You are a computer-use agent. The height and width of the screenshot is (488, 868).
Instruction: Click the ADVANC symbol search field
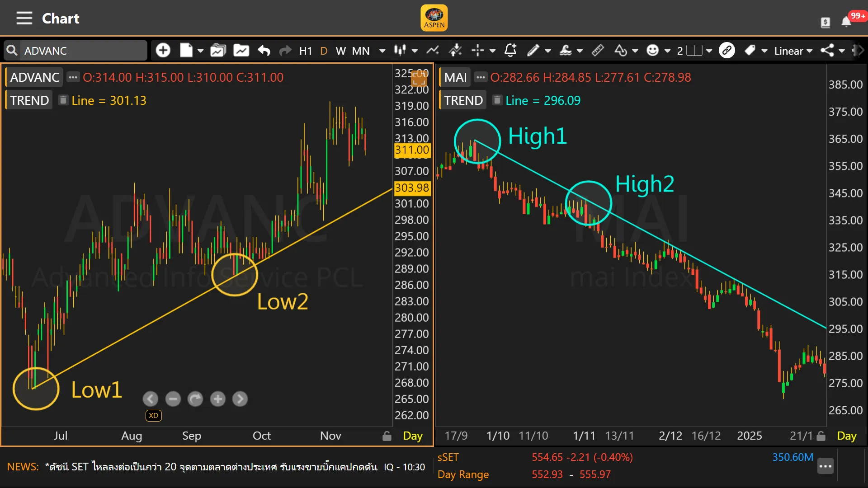(x=81, y=51)
